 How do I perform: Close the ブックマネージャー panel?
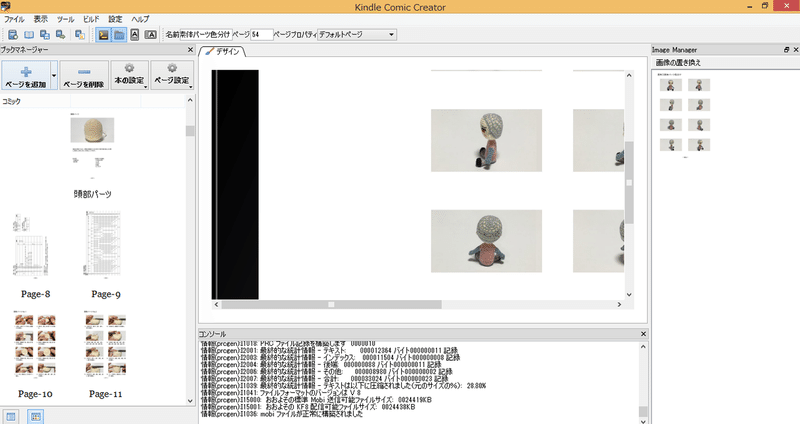(x=190, y=50)
